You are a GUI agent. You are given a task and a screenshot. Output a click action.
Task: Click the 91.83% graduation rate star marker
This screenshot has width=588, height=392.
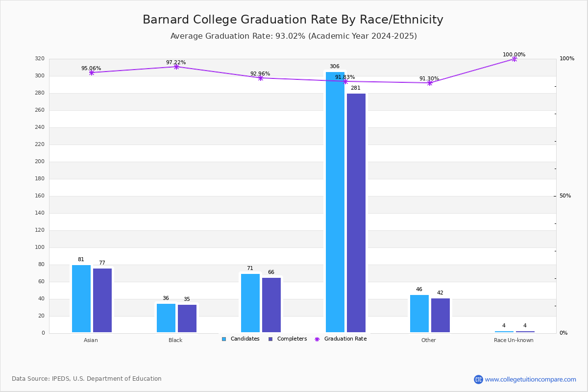pyautogui.click(x=345, y=81)
